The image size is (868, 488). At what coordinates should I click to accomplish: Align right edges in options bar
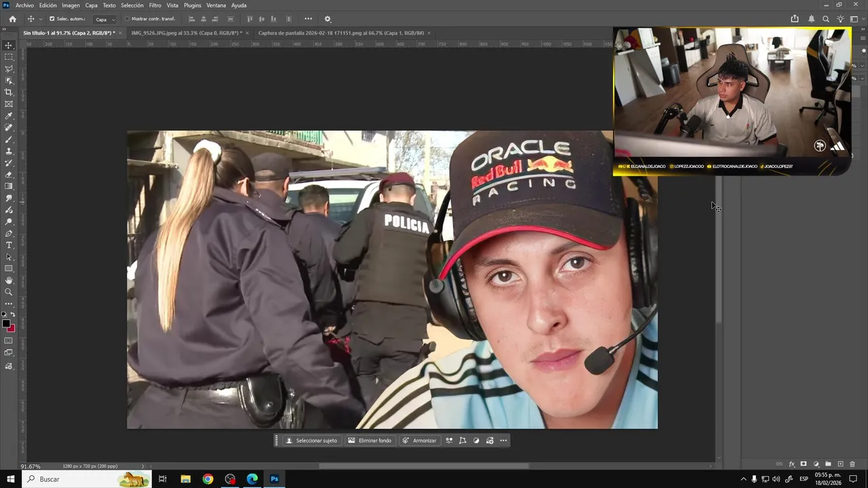pyautogui.click(x=215, y=19)
